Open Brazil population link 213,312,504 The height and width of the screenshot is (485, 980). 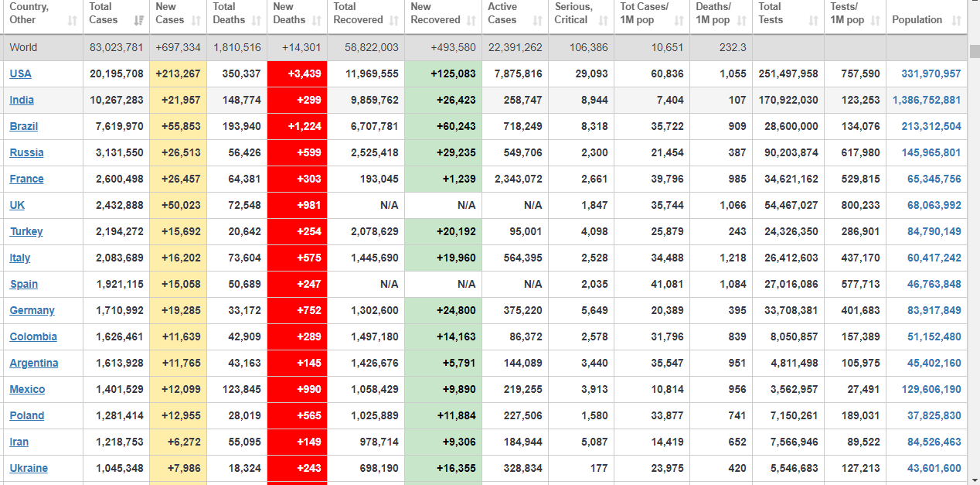point(931,126)
